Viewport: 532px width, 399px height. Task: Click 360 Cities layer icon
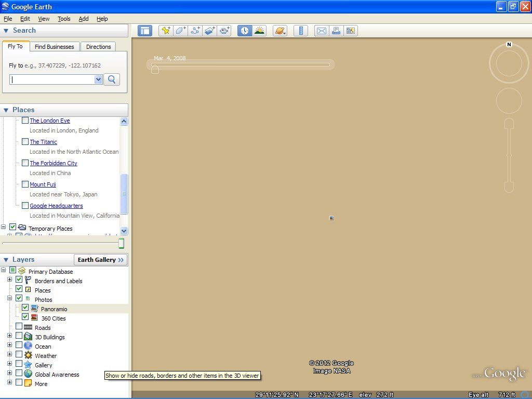pos(34,317)
